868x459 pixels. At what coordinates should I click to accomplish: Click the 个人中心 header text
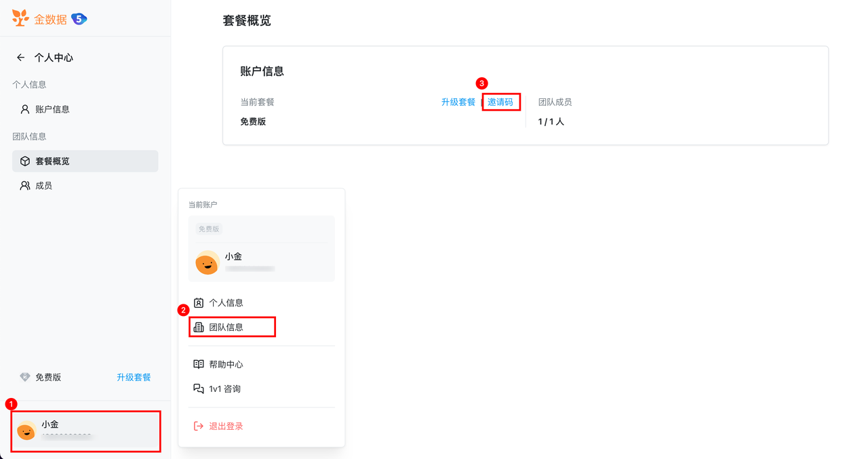54,58
